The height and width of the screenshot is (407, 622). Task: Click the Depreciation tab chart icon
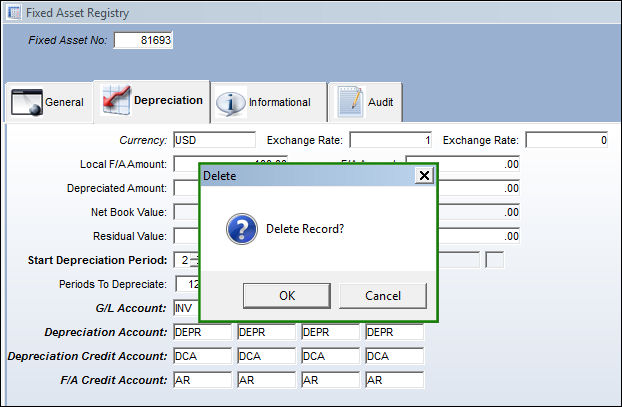tap(116, 100)
